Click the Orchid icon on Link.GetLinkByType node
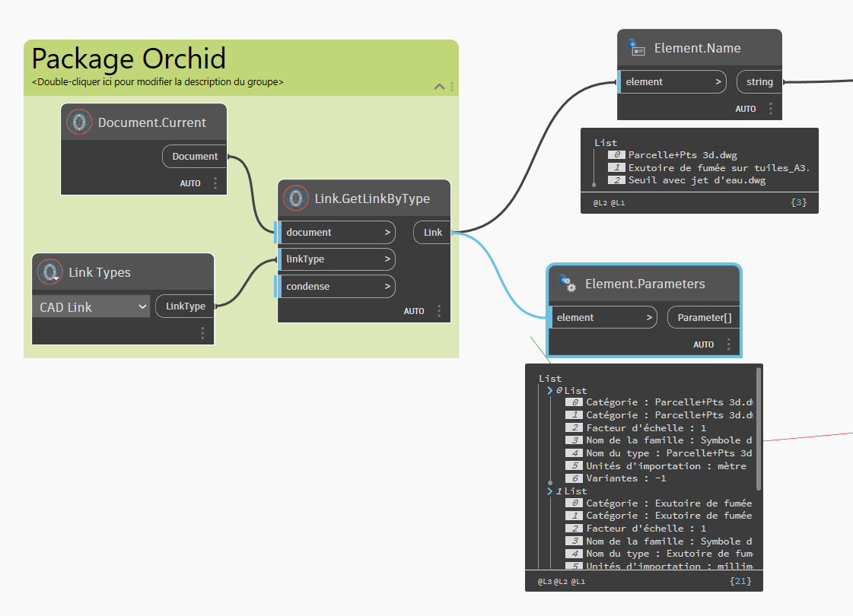The width and height of the screenshot is (853, 616). point(295,198)
